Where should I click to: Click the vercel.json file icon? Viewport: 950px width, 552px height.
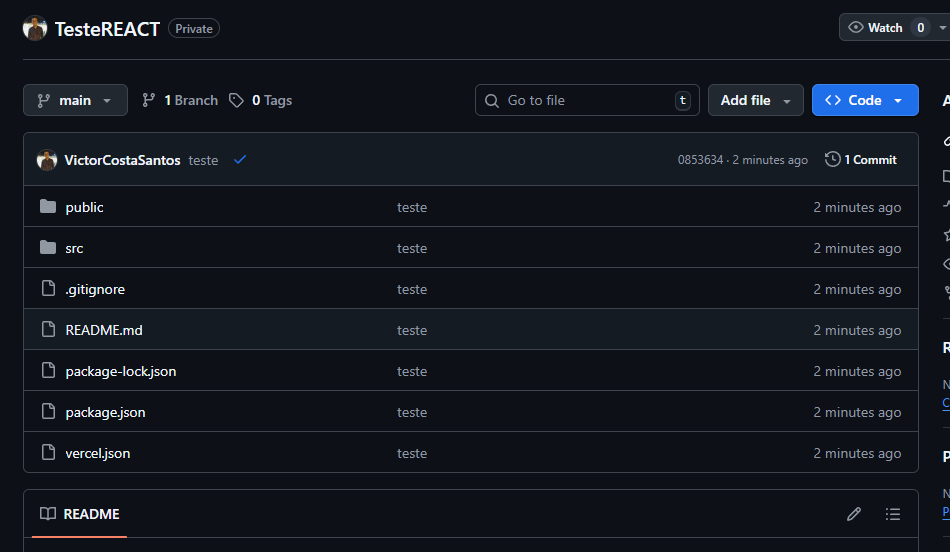pos(48,453)
